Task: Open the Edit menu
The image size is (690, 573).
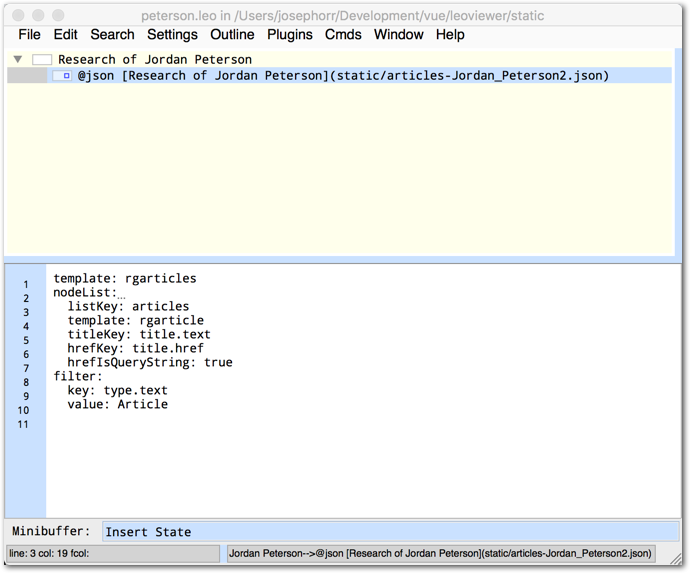Action: (65, 35)
